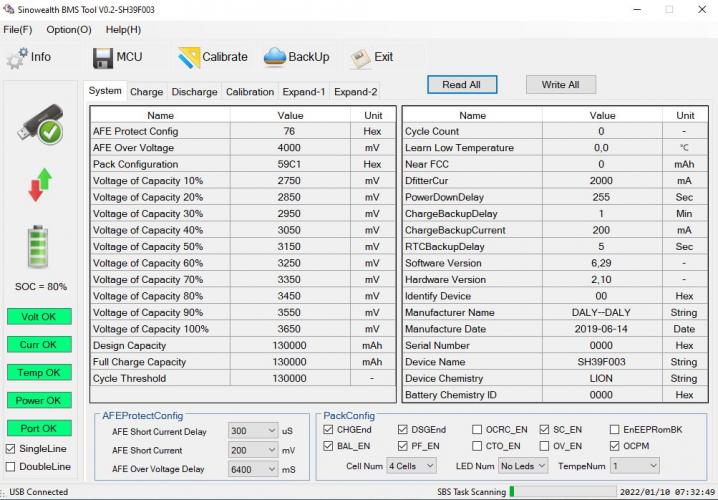Click the Info gear icon

tap(17, 57)
